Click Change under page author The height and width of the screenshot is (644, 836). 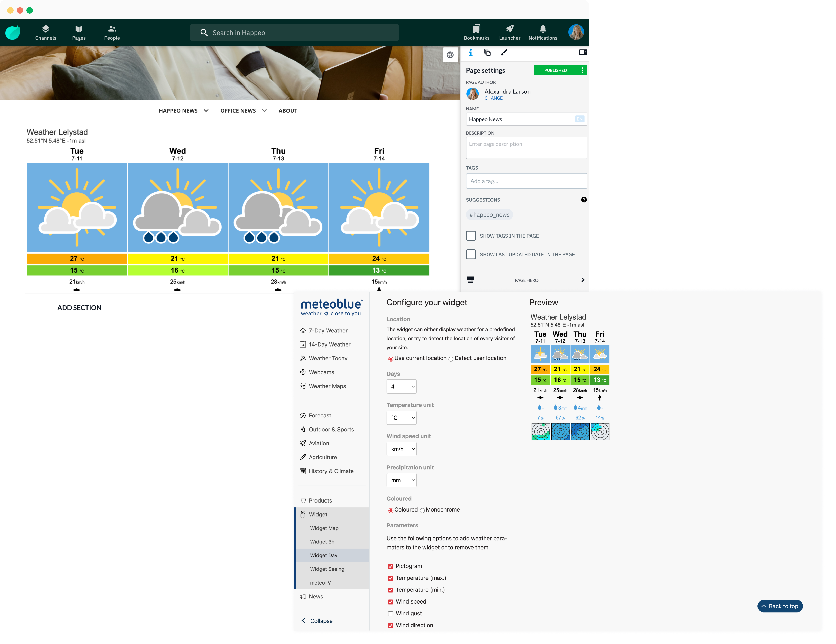tap(493, 98)
